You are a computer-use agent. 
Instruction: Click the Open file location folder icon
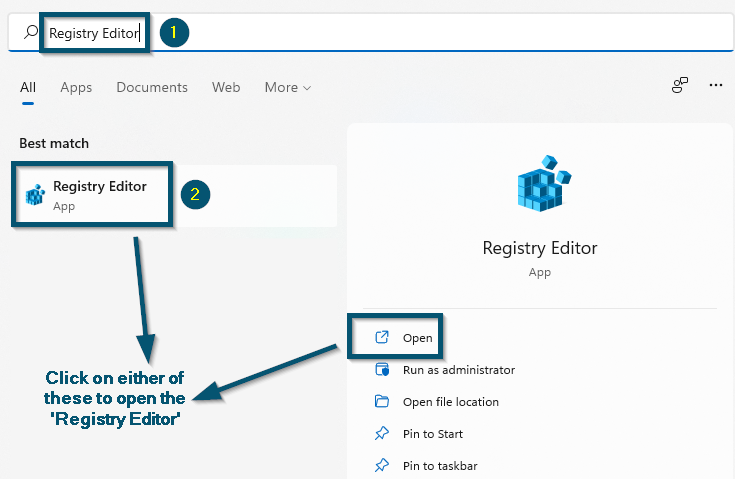[x=382, y=401]
